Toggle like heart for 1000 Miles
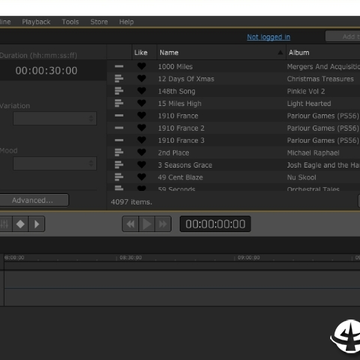Viewport: 360px width, 360px height. pos(142,66)
